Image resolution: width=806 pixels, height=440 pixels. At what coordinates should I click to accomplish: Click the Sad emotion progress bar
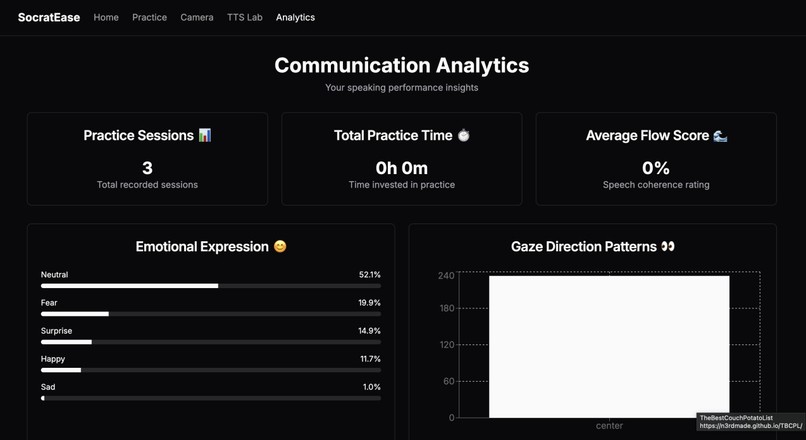click(211, 398)
